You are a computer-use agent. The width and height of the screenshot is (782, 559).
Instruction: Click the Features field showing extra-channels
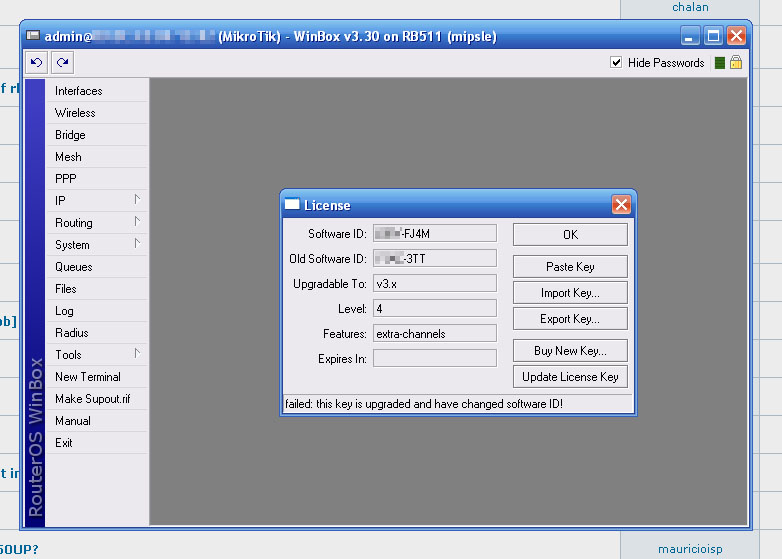click(435, 333)
